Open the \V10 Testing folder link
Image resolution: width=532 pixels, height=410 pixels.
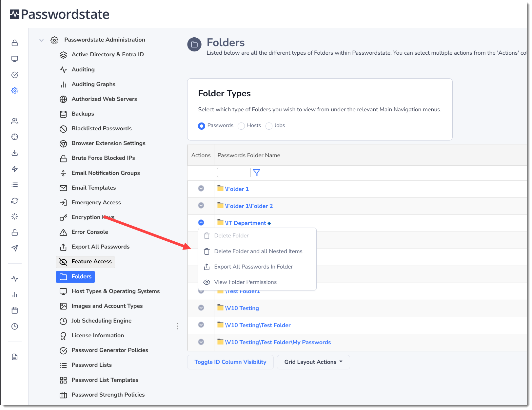tap(242, 308)
